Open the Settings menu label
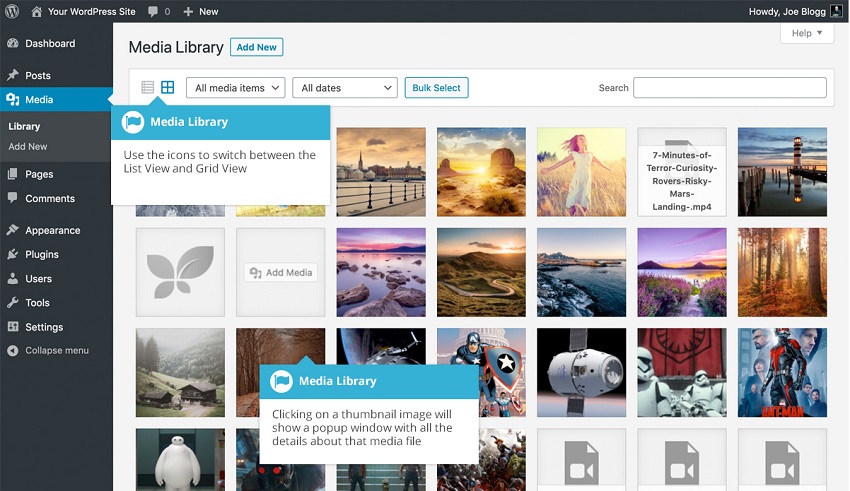Image resolution: width=850 pixels, height=491 pixels. (x=44, y=327)
